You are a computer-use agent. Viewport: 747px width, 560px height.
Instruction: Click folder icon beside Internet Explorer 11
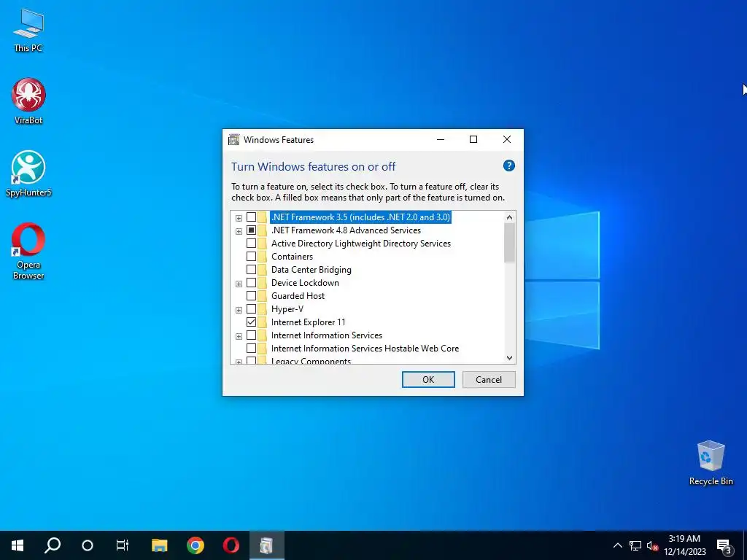pyautogui.click(x=262, y=322)
